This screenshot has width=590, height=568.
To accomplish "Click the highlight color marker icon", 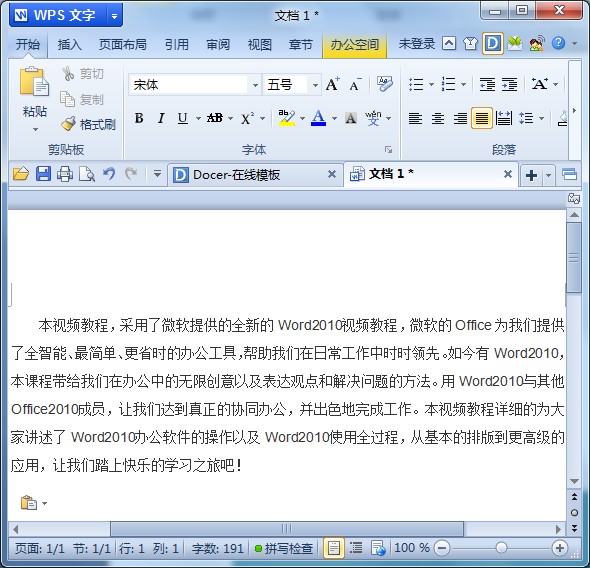I will click(286, 118).
